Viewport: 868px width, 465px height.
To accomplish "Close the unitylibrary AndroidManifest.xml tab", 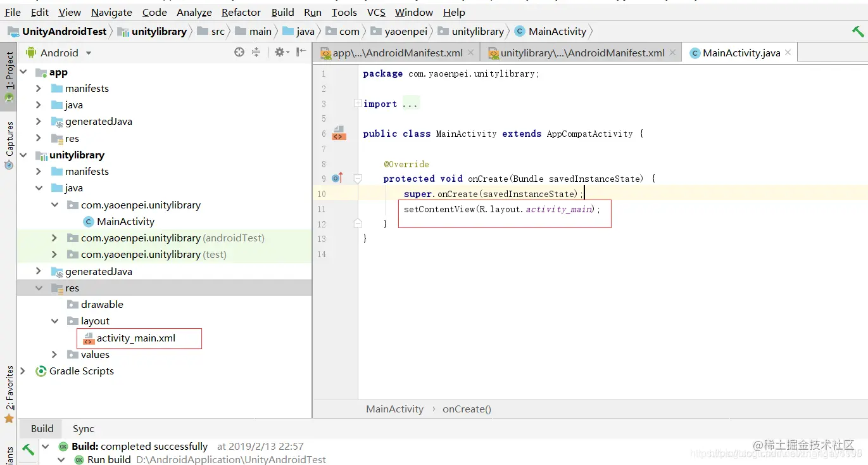I will (x=672, y=53).
